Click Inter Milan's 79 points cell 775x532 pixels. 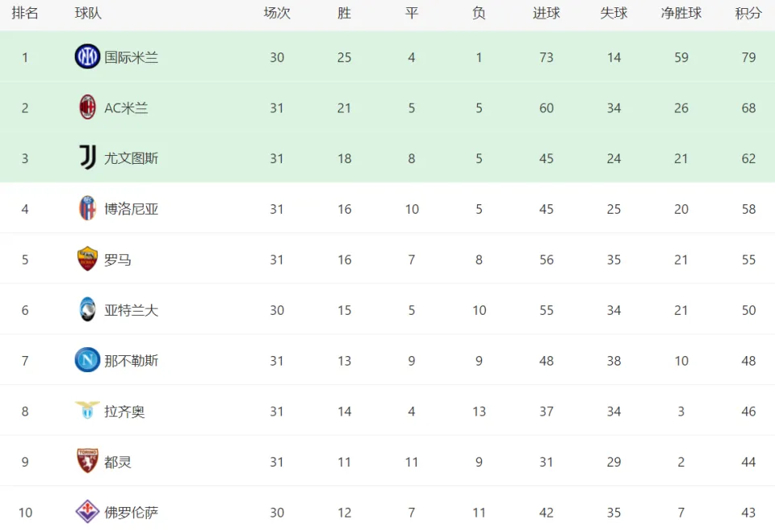pyautogui.click(x=748, y=57)
